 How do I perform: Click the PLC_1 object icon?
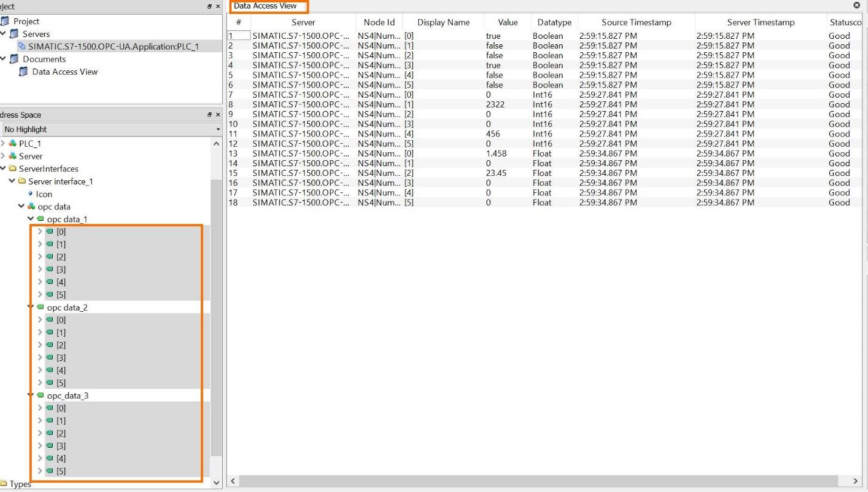(x=13, y=144)
